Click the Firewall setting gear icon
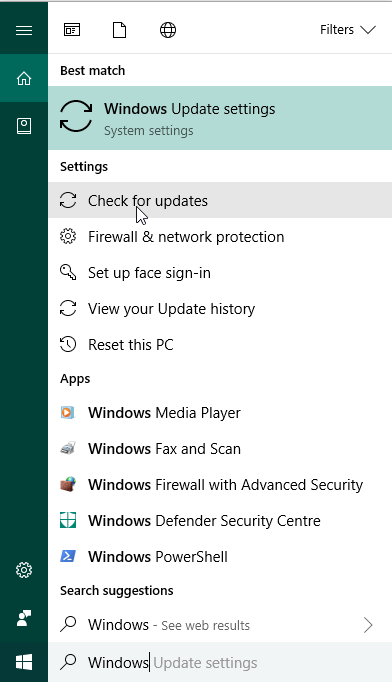This screenshot has height=682, width=392. 68,237
